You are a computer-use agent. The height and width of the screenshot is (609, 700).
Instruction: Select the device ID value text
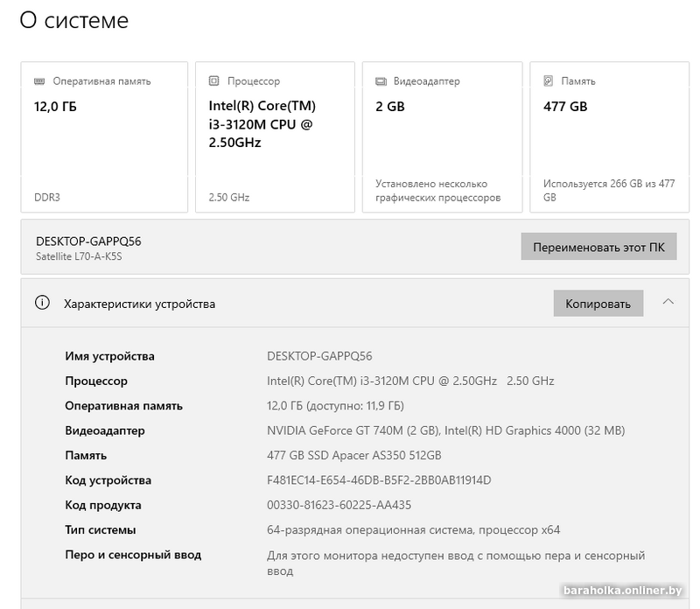(379, 480)
